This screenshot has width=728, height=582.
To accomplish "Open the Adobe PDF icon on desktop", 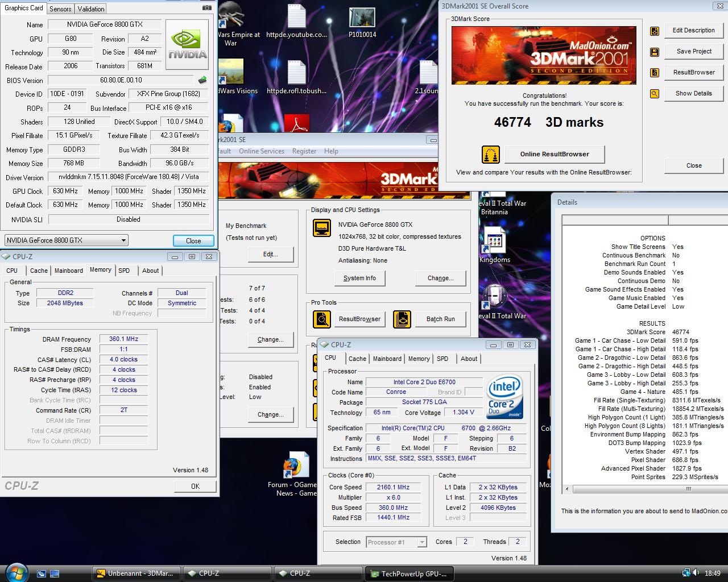I will coord(296,122).
